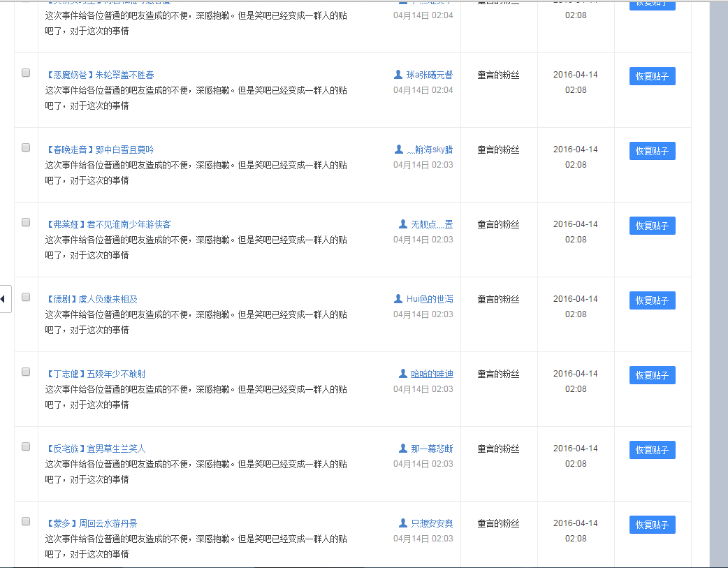Visit author profile 无靓点...罡

[x=432, y=224]
